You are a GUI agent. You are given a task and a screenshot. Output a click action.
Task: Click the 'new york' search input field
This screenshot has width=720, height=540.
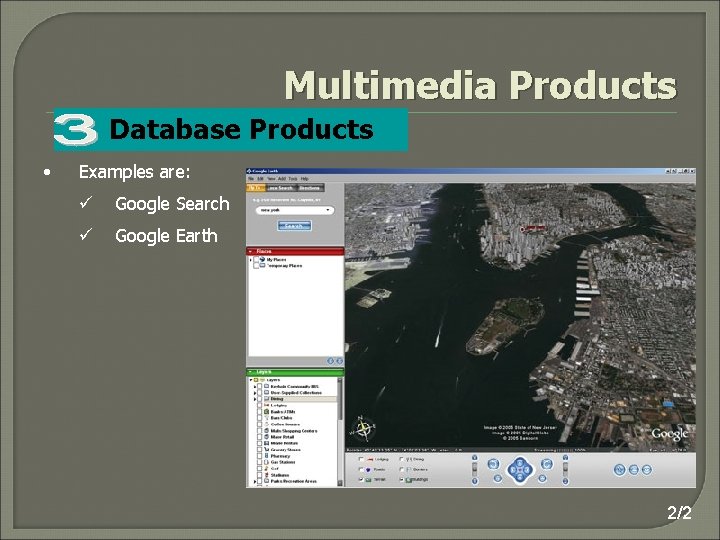[295, 210]
